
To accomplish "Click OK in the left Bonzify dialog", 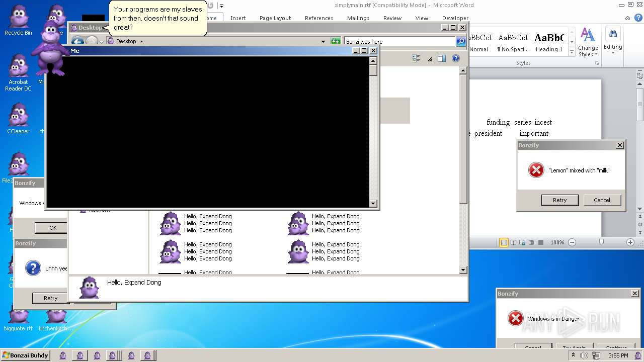I will 51,228.
